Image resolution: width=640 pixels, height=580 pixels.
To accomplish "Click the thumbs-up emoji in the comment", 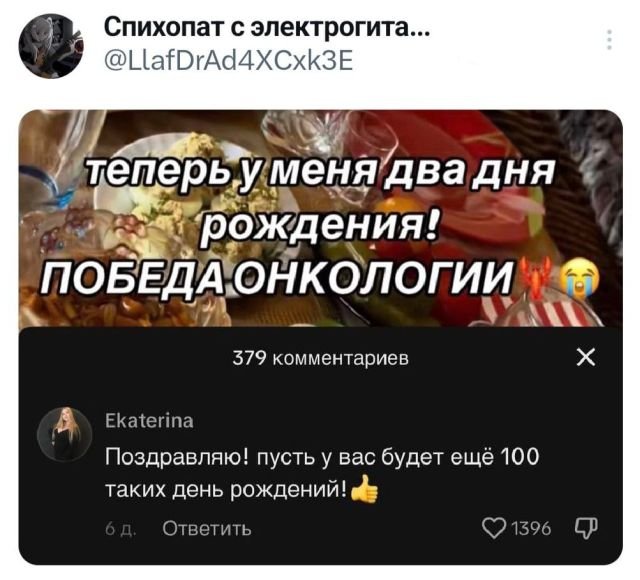I will tap(364, 489).
